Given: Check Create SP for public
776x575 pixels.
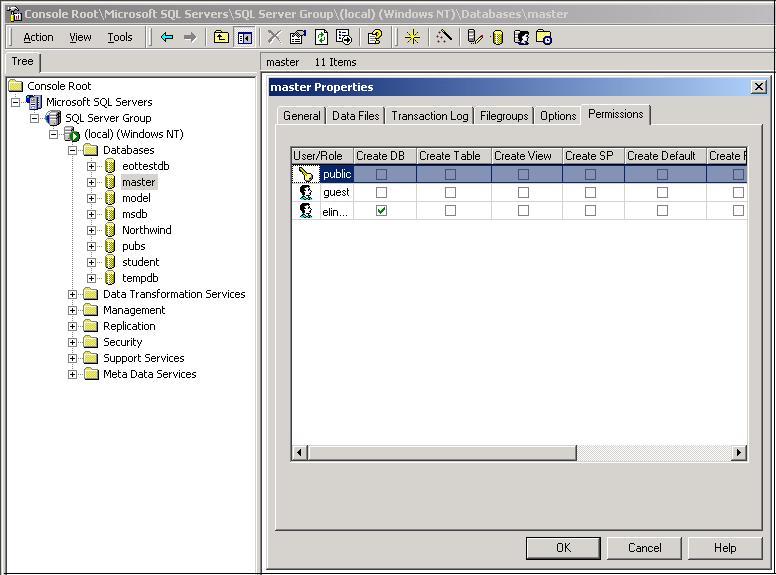Looking at the screenshot, I should pyautogui.click(x=590, y=174).
